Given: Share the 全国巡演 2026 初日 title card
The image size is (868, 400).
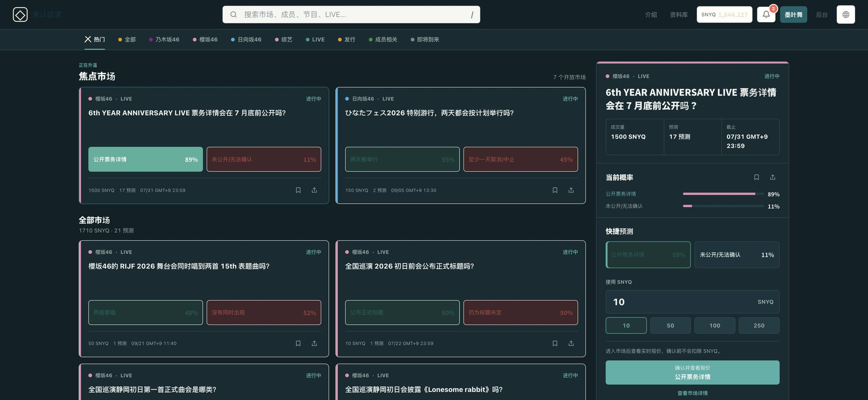Looking at the screenshot, I should (571, 344).
